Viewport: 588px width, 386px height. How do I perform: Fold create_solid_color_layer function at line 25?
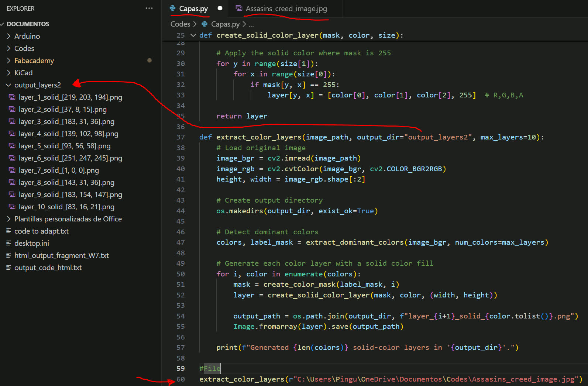[193, 35]
